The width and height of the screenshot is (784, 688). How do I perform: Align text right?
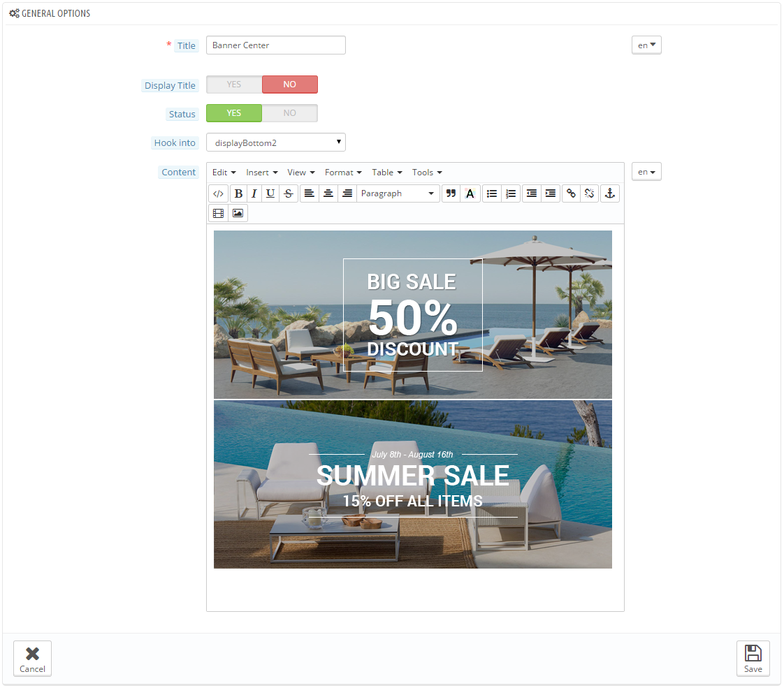pyautogui.click(x=347, y=194)
